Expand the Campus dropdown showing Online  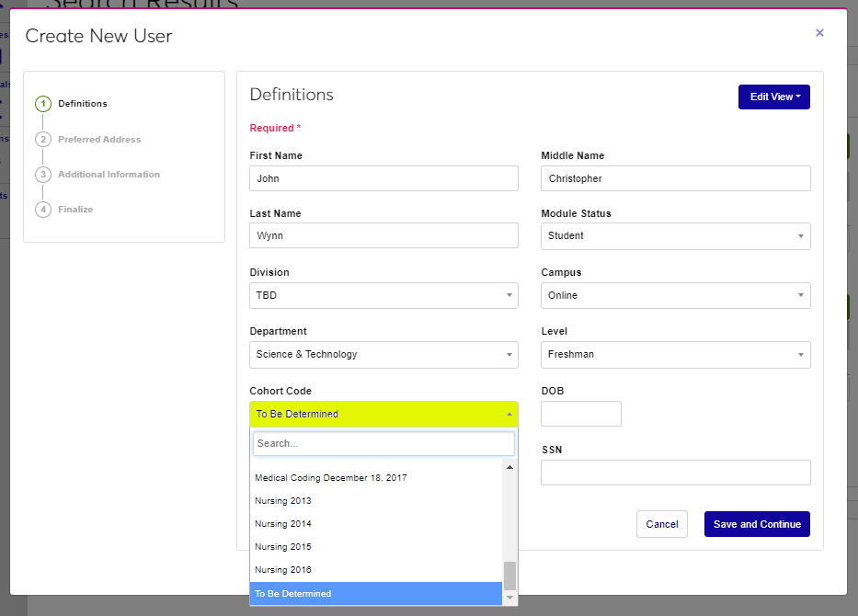675,295
